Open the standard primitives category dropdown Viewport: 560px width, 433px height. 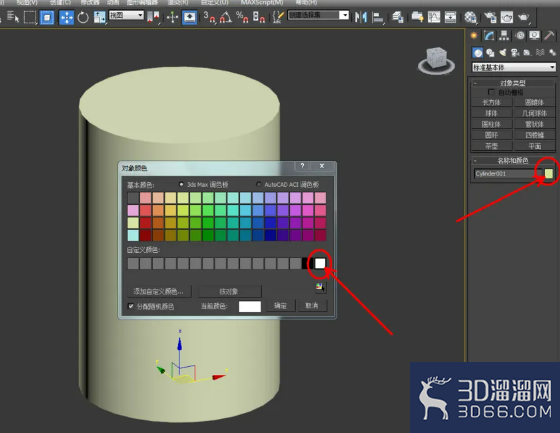pyautogui.click(x=514, y=67)
